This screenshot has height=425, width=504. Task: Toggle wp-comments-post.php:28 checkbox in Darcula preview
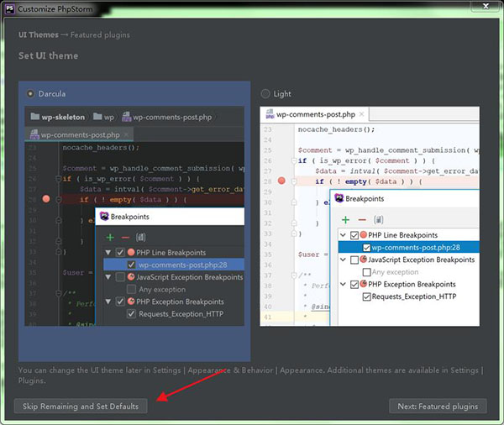tap(131, 265)
